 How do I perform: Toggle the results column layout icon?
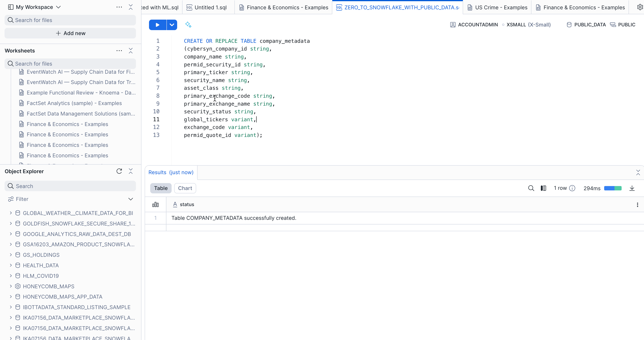click(543, 188)
